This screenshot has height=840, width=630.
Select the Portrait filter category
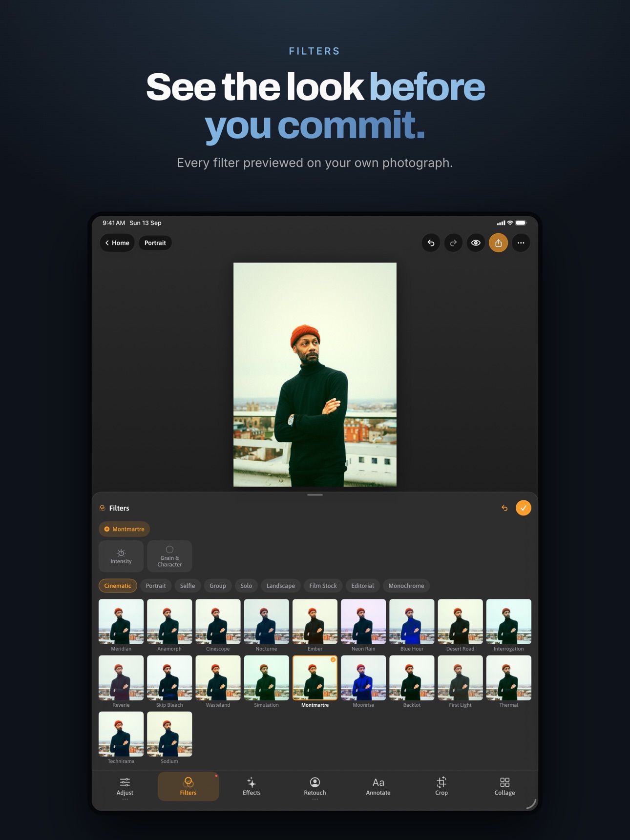pyautogui.click(x=156, y=586)
